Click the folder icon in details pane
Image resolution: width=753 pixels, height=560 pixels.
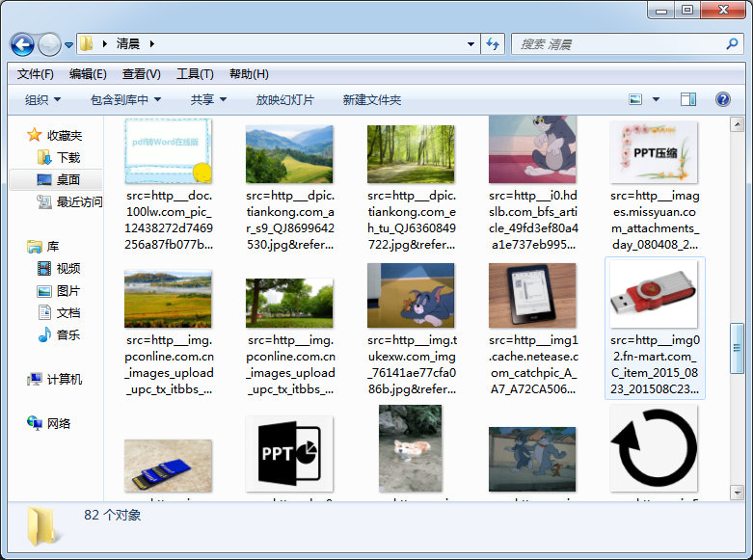coord(42,525)
